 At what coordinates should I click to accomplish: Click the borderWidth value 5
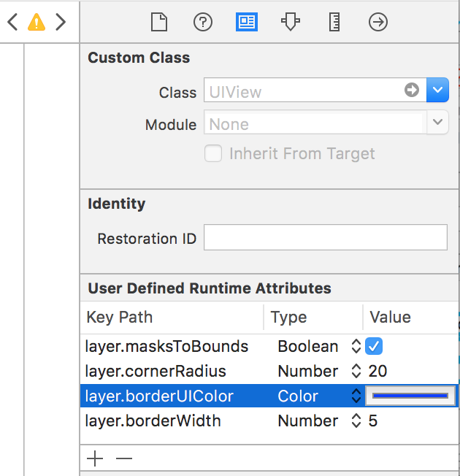pyautogui.click(x=373, y=421)
